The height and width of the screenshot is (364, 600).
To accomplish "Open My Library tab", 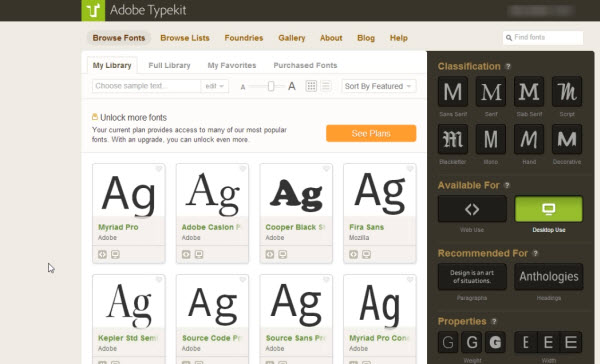I will pos(112,65).
